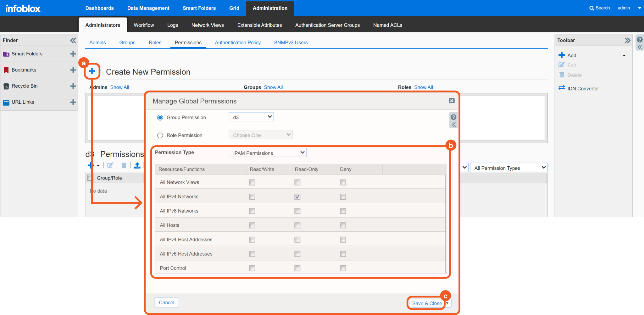644x315 pixels.
Task: Click the plus icon next to Recycle Bin
Action: point(73,86)
